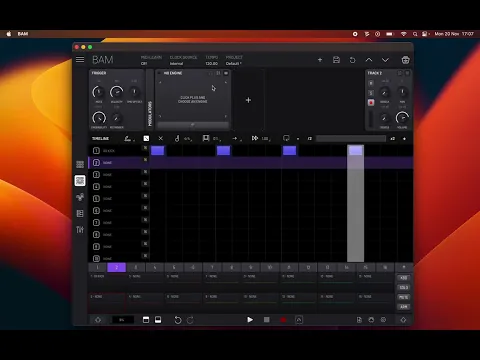This screenshot has width=480, height=360.
Task: Open the hamburger main menu
Action: (x=80, y=60)
